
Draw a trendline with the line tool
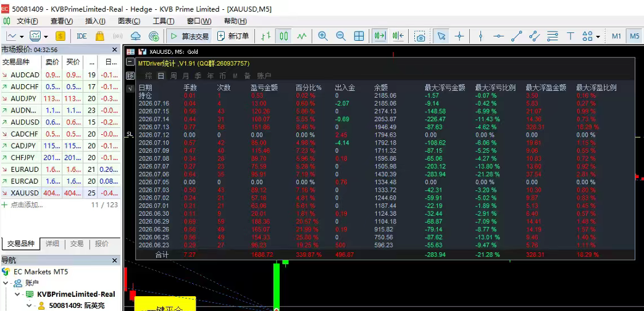[x=516, y=36]
